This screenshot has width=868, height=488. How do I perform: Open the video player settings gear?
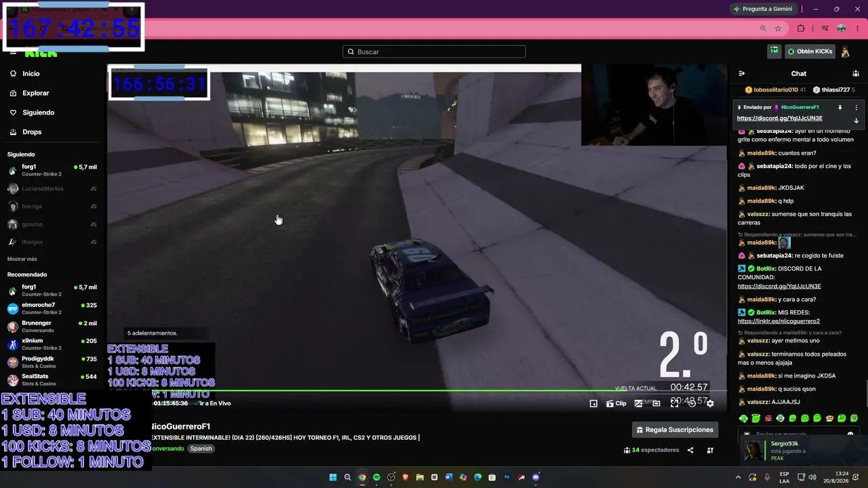coord(710,403)
